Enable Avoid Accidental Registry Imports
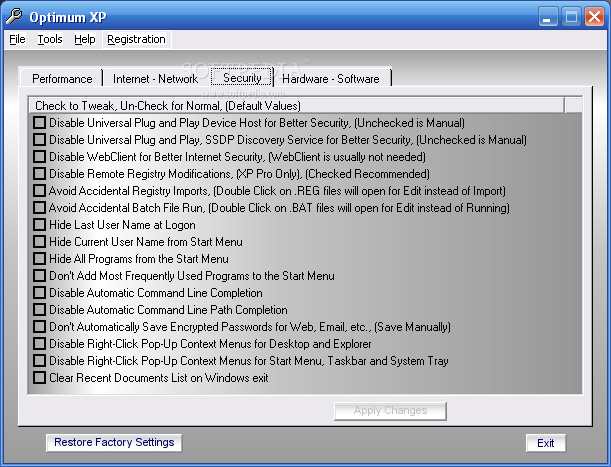 coord(39,191)
